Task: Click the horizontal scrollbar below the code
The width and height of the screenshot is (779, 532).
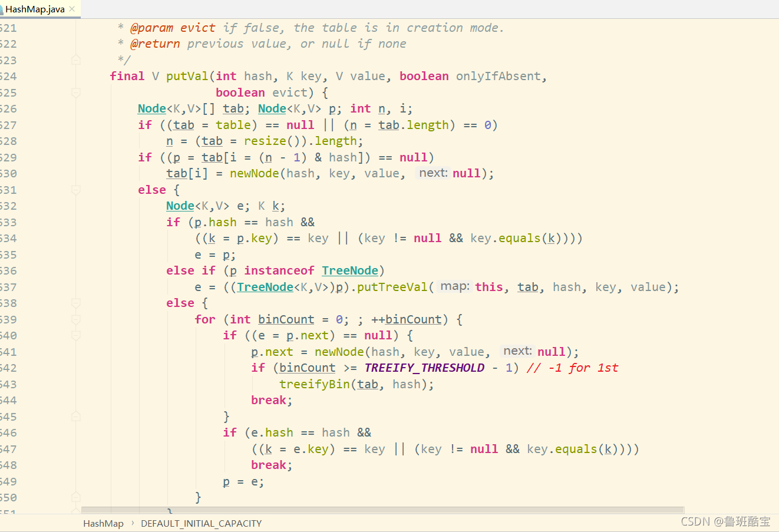Action: click(382, 510)
